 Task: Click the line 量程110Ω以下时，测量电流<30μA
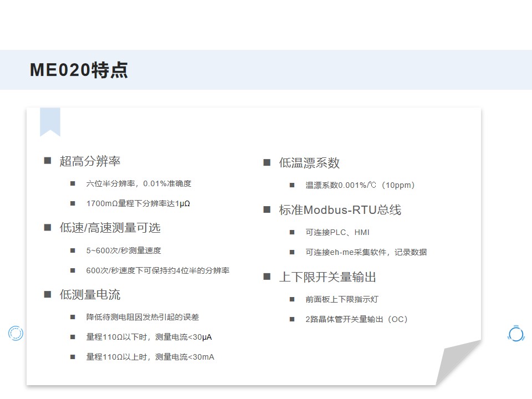coord(149,337)
